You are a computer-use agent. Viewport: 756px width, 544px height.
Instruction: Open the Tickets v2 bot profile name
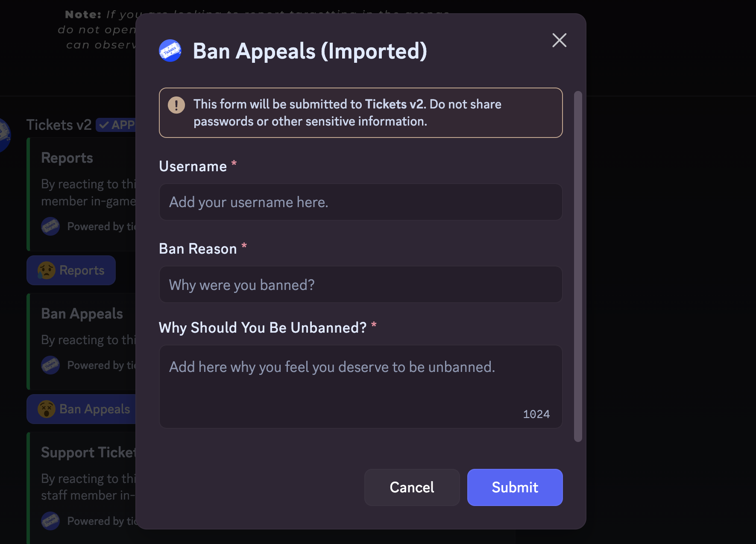tap(59, 125)
